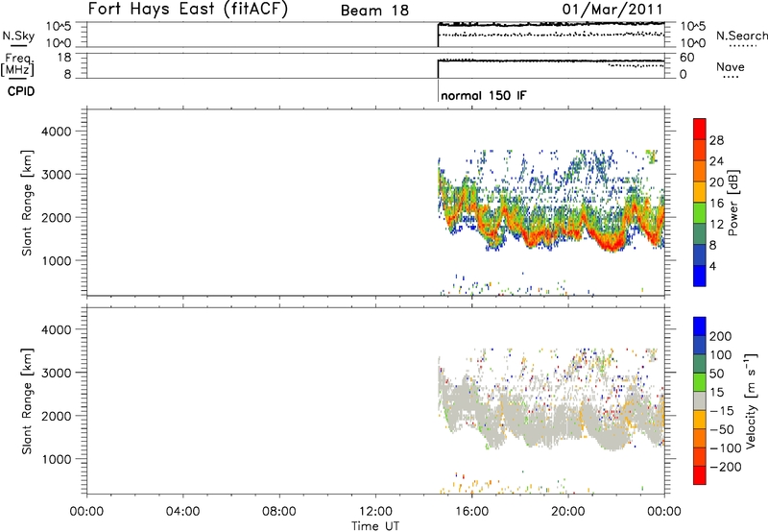Click the 'Nave' legend label
Image resolution: width=768 pixels, height=532 pixels.
[730, 67]
